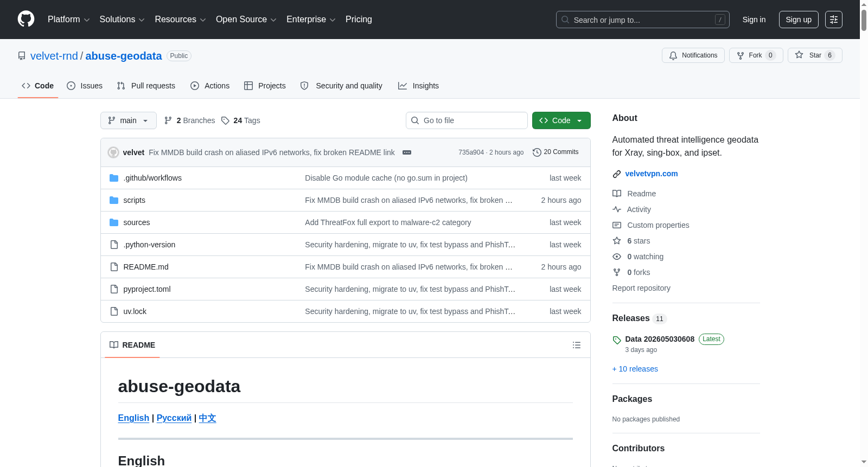Switch to the Insights tab
This screenshot has width=868, height=467.
418,86
